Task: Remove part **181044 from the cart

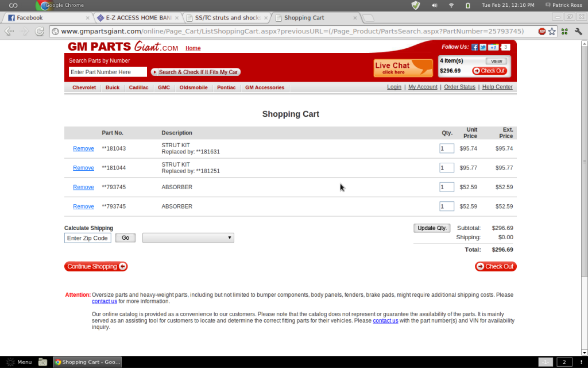Action: coord(83,168)
